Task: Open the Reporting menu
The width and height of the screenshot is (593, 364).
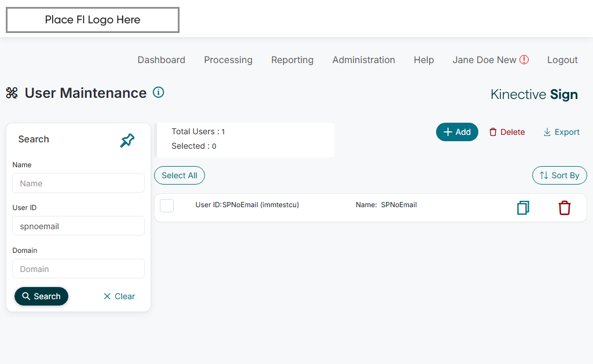Action: pos(292,60)
